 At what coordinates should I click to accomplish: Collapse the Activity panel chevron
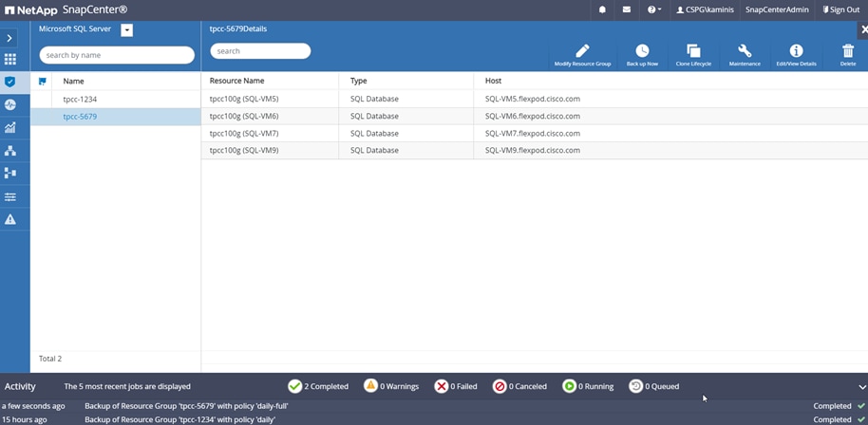click(x=861, y=387)
